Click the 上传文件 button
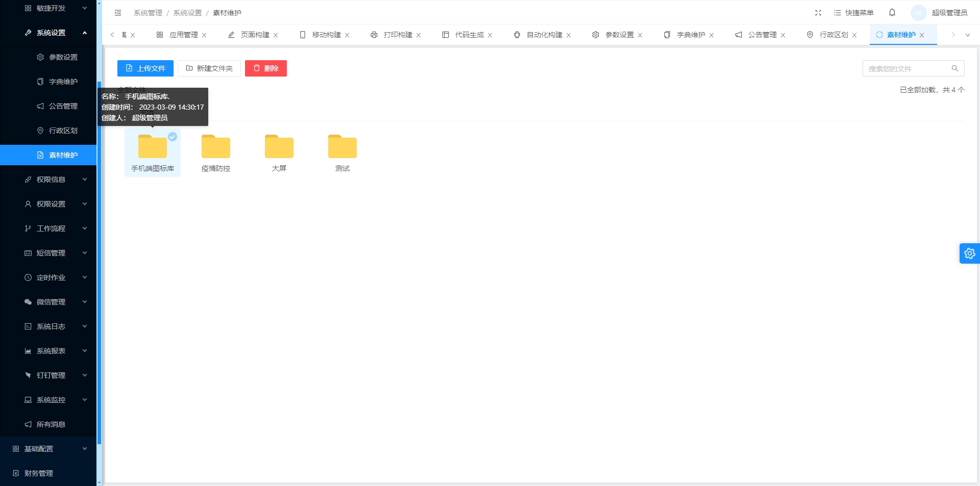The height and width of the screenshot is (486, 980). pyautogui.click(x=145, y=68)
